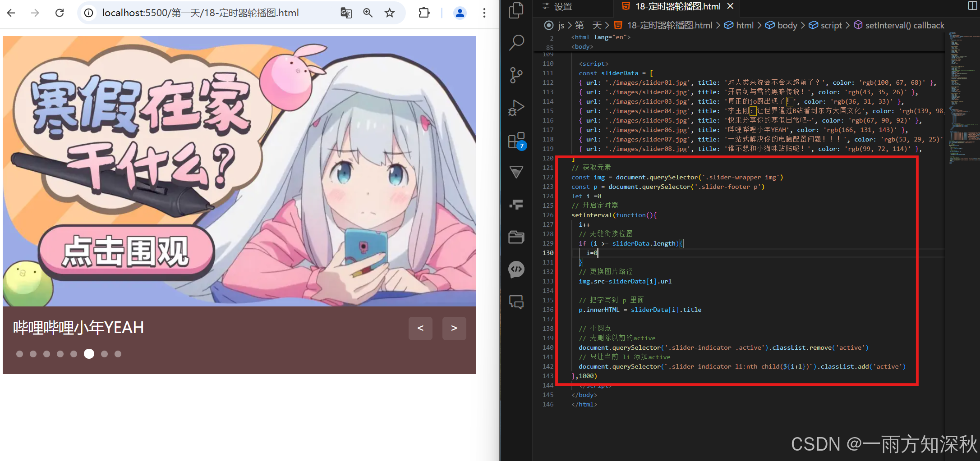Click line number 130 in the gutter

coord(548,253)
